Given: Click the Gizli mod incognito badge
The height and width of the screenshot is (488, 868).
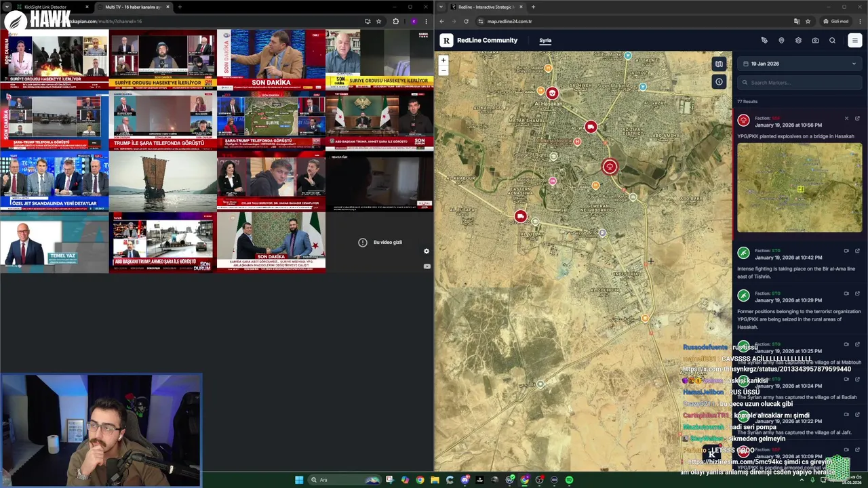Looking at the screenshot, I should 836,21.
